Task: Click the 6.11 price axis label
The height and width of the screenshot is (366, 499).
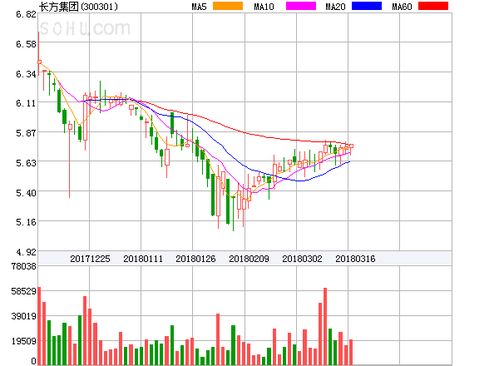Action: [x=26, y=103]
